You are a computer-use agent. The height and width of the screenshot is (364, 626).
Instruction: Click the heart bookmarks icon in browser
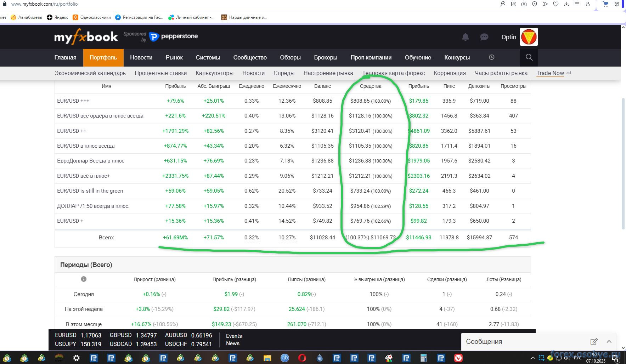click(x=556, y=4)
